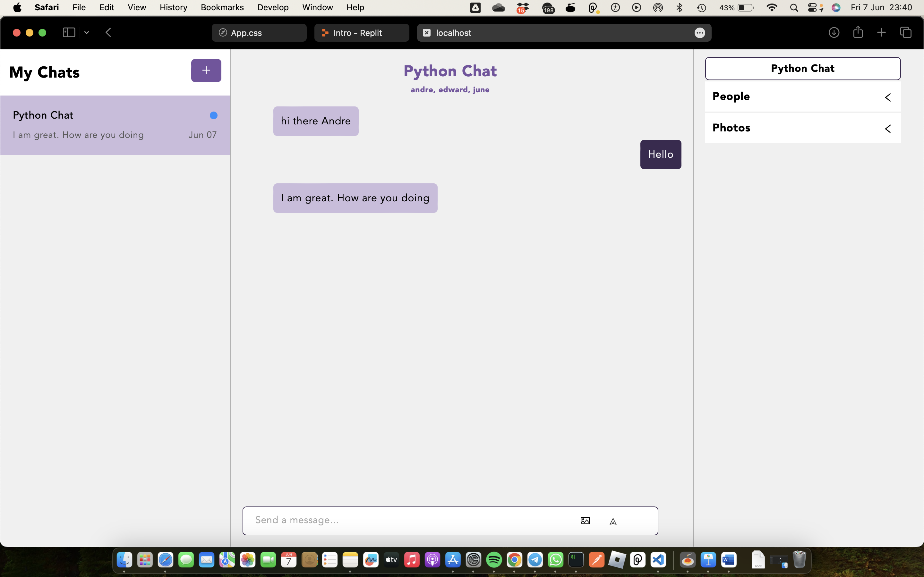
Task: Click the image upload icon in message box
Action: 585,521
